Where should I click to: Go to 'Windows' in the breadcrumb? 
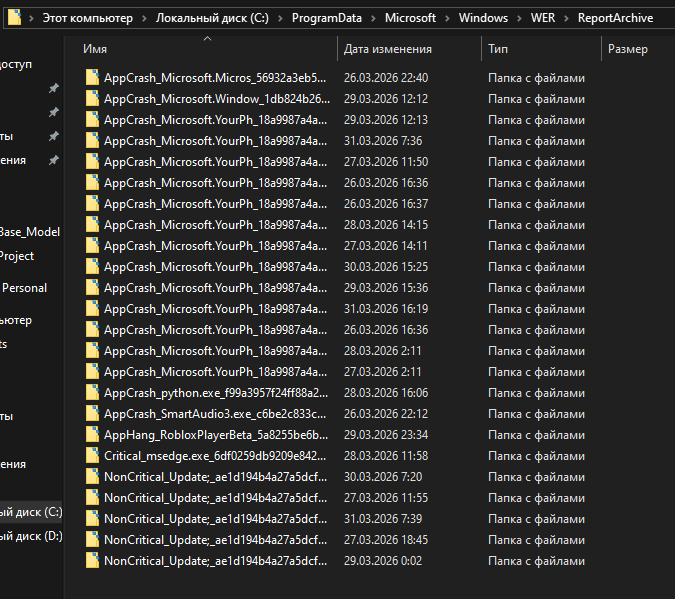point(483,18)
